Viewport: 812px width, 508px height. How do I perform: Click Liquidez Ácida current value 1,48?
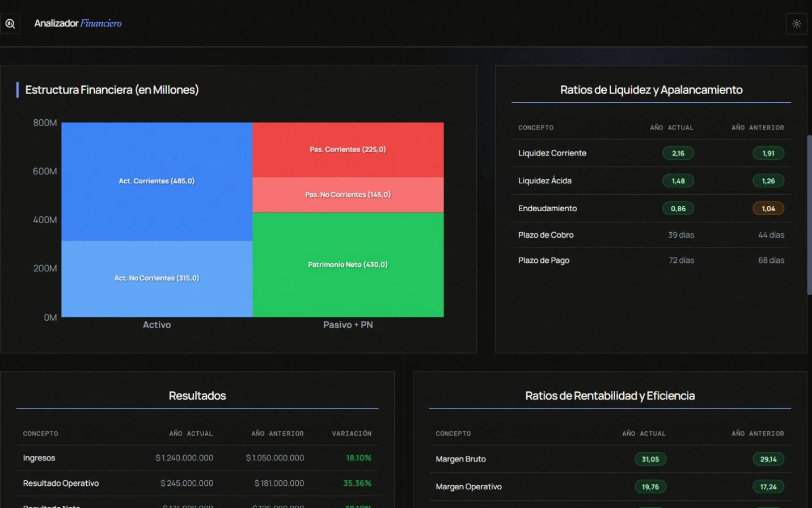(678, 181)
